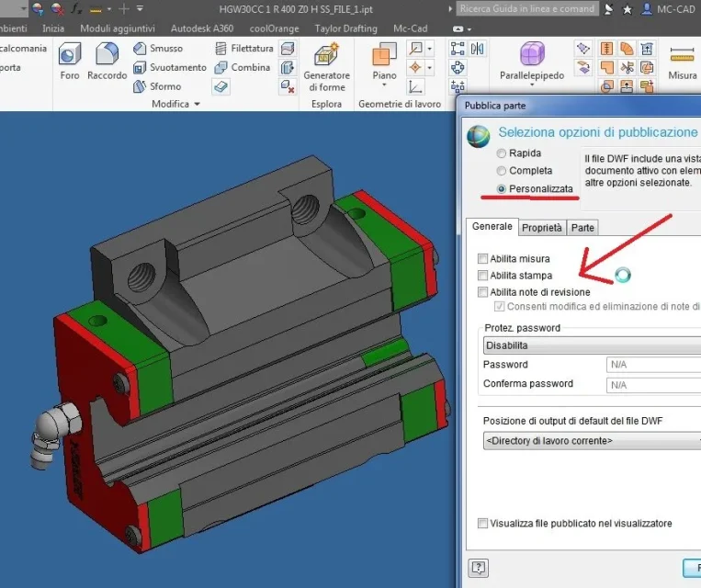Image resolution: width=701 pixels, height=588 pixels.
Task: Select the Combina combine tool
Action: pyautogui.click(x=243, y=67)
